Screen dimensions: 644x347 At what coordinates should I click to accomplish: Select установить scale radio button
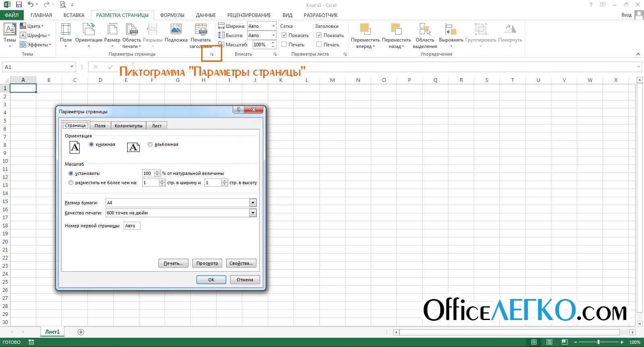pos(71,173)
